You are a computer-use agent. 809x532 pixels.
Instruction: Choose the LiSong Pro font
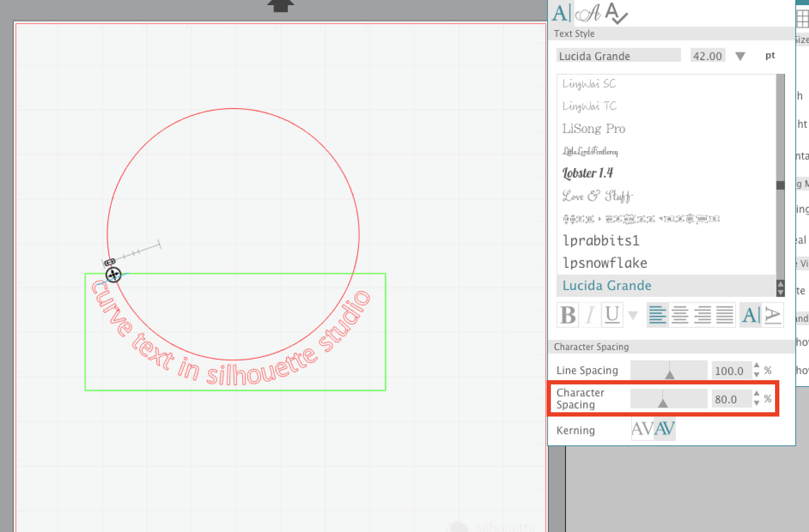pyautogui.click(x=594, y=129)
